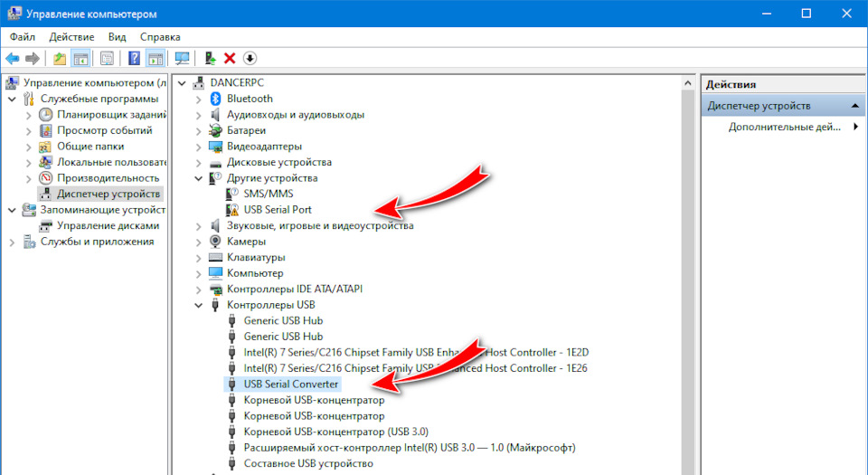
Task: Select Составное USB устройство entry
Action: click(x=308, y=463)
